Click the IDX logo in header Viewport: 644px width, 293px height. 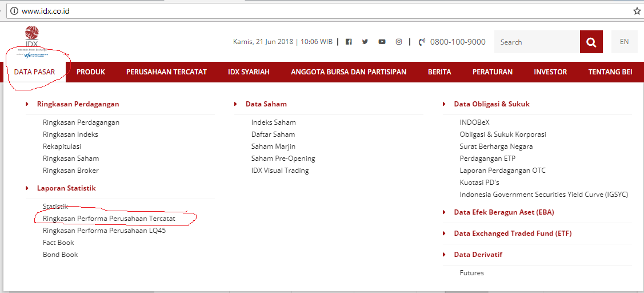pyautogui.click(x=31, y=41)
